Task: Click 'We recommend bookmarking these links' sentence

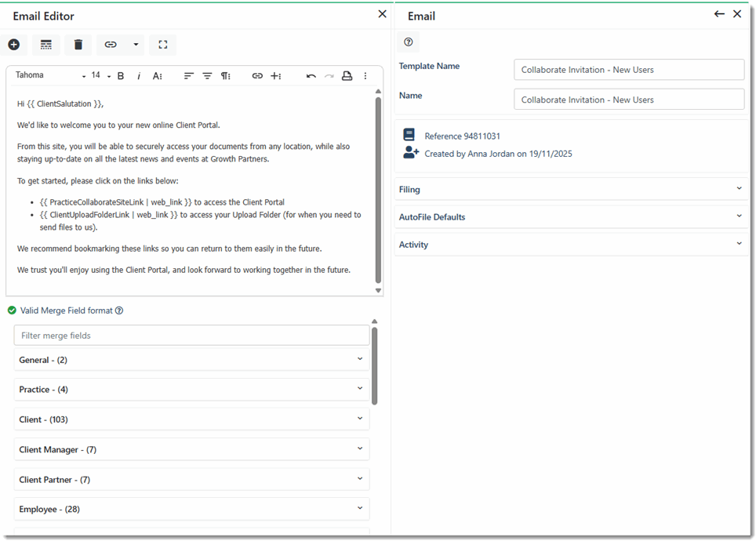Action: [x=169, y=249]
